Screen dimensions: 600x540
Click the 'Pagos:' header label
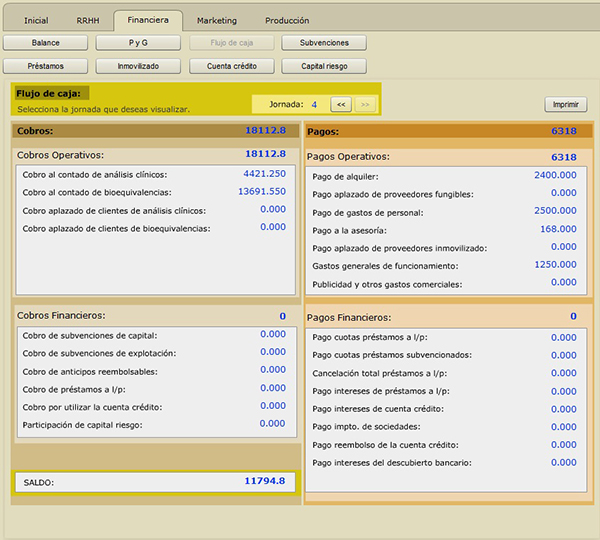click(323, 132)
